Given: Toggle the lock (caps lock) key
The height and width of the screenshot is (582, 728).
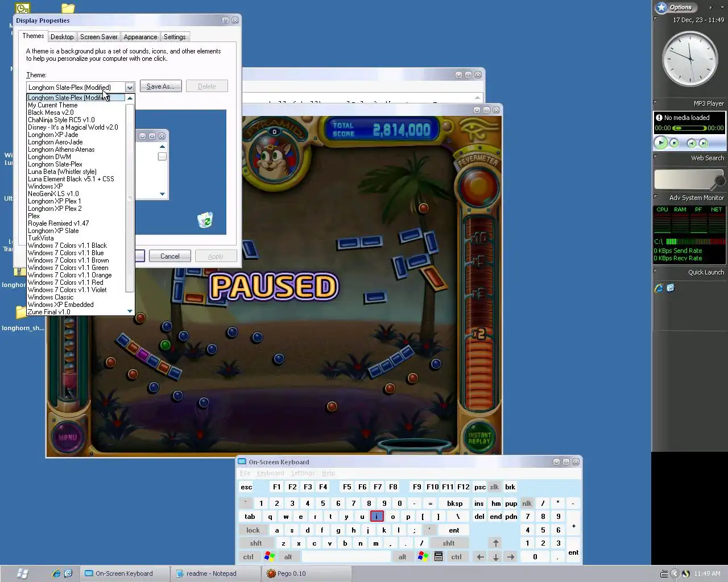Looking at the screenshot, I should tap(253, 530).
